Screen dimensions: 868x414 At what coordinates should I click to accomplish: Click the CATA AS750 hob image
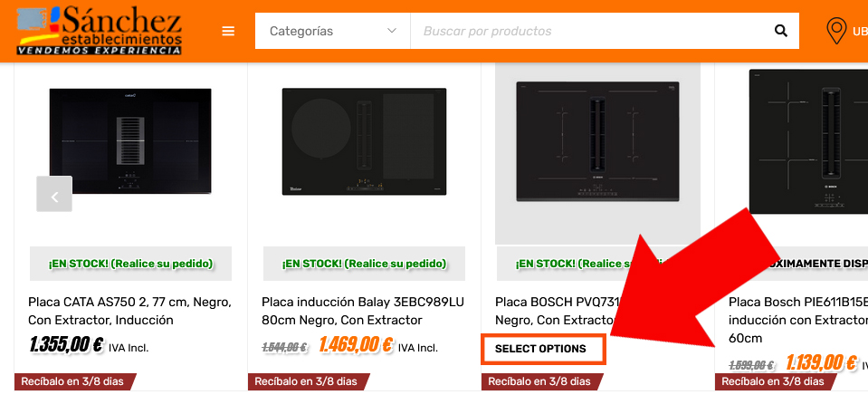pos(130,140)
